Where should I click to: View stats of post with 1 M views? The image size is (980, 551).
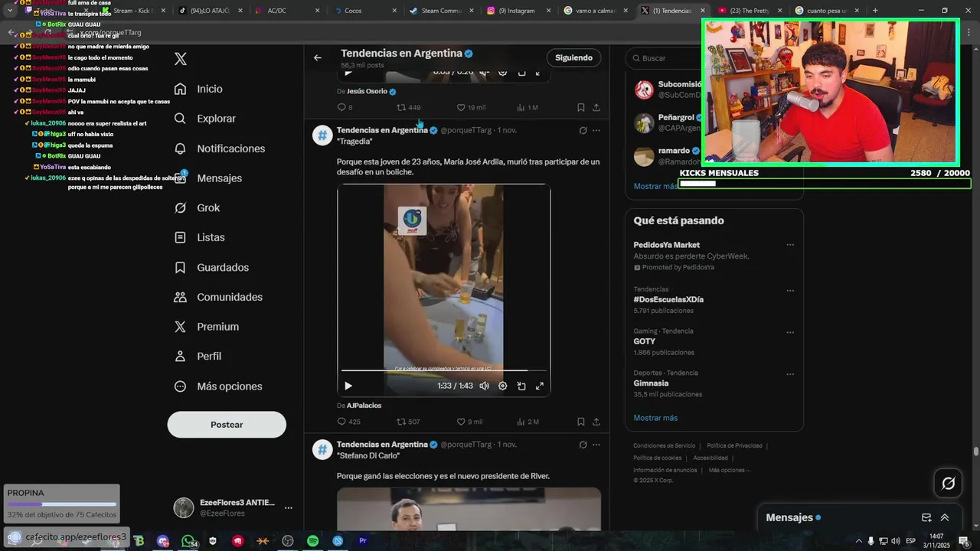528,108
